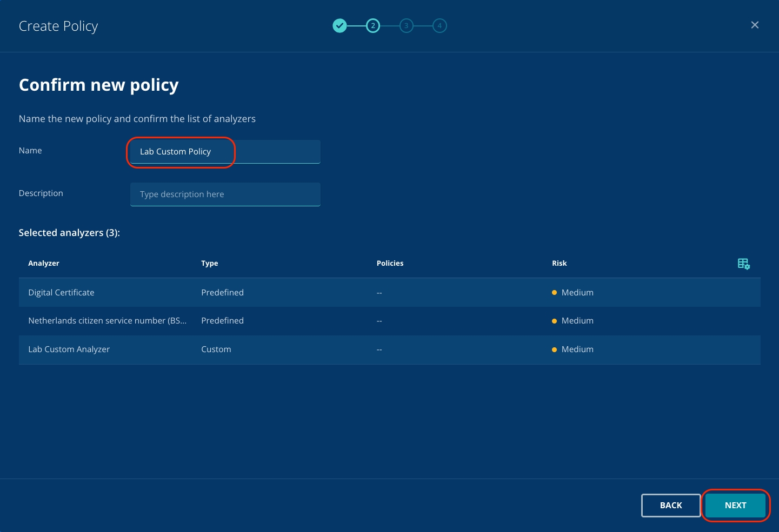The width and height of the screenshot is (779, 532).
Task: Select Netherlands citizen service number row
Action: tap(107, 321)
